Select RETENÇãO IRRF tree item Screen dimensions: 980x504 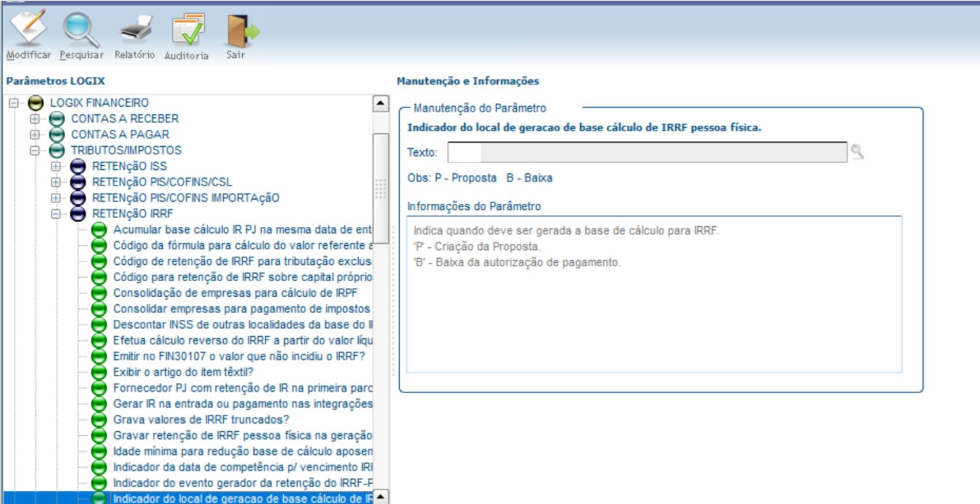click(132, 214)
